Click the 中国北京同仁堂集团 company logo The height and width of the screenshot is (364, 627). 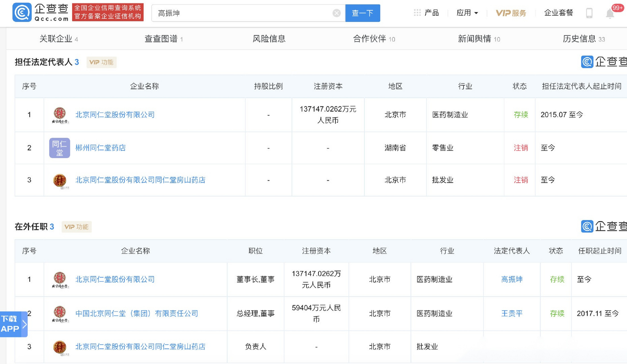(60, 314)
